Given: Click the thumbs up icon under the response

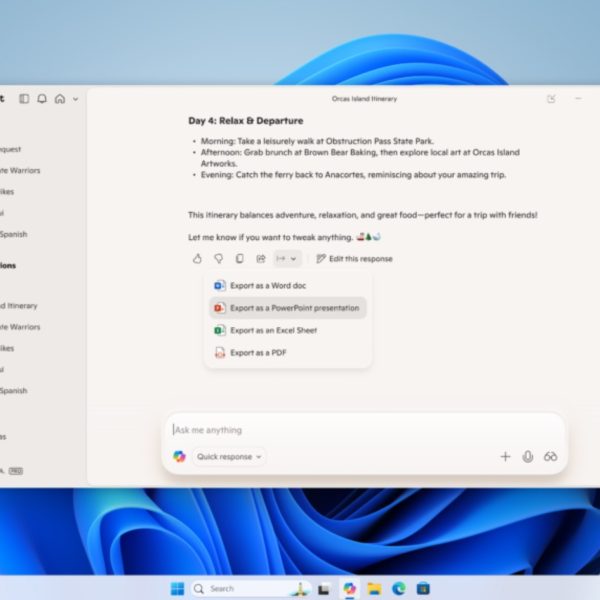Looking at the screenshot, I should [198, 259].
